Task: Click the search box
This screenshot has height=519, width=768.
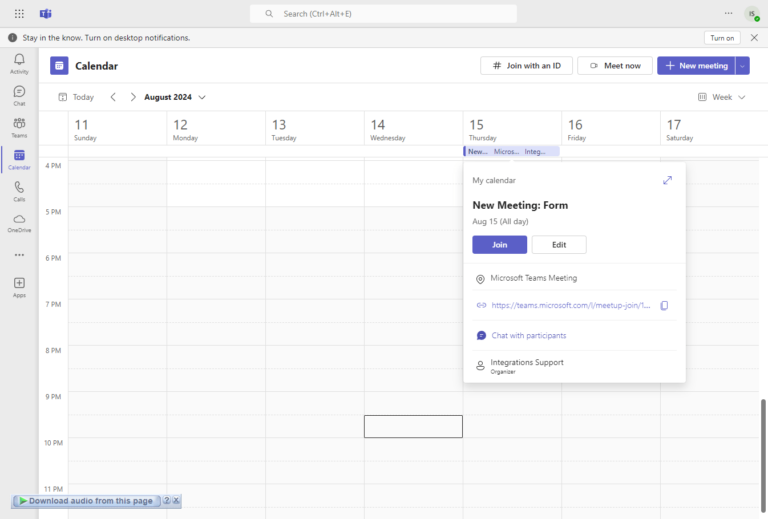Action: (383, 14)
